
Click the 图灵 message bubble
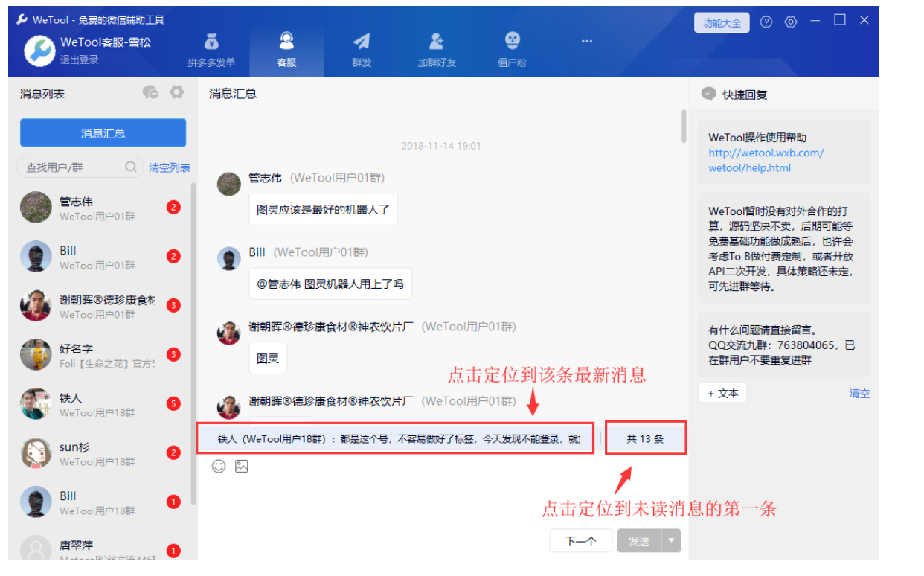[x=268, y=358]
